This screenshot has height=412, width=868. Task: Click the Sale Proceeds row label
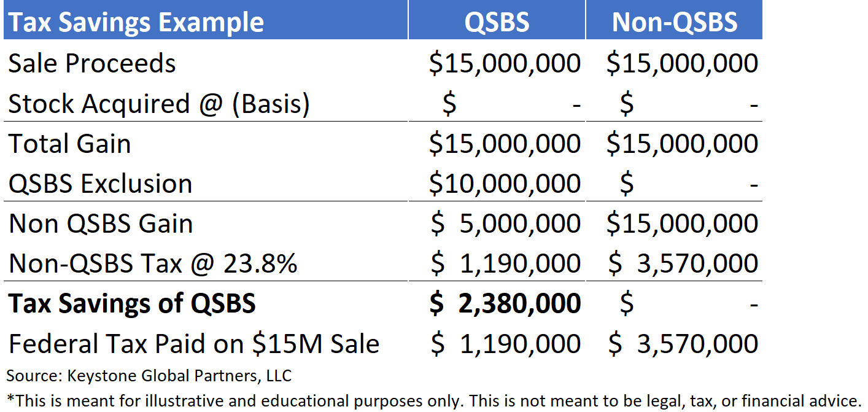coord(92,64)
